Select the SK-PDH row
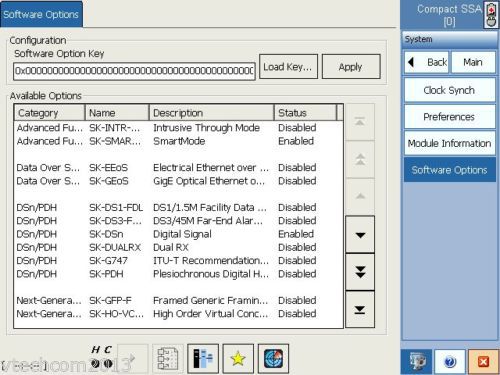Image resolution: width=500 pixels, height=375 pixels. click(x=178, y=274)
